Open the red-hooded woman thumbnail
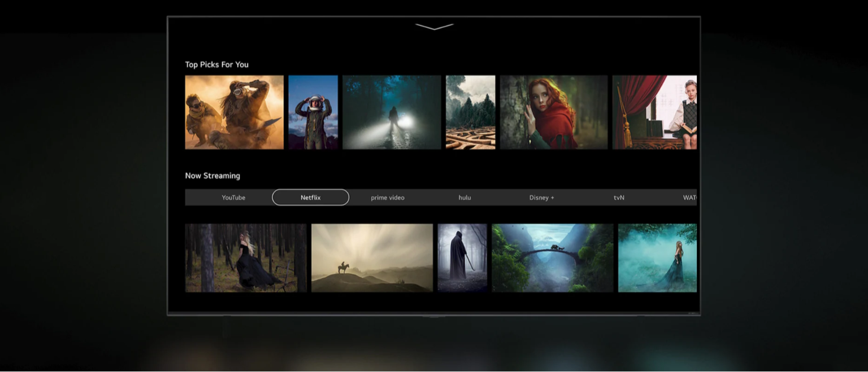The height and width of the screenshot is (372, 868). [554, 112]
